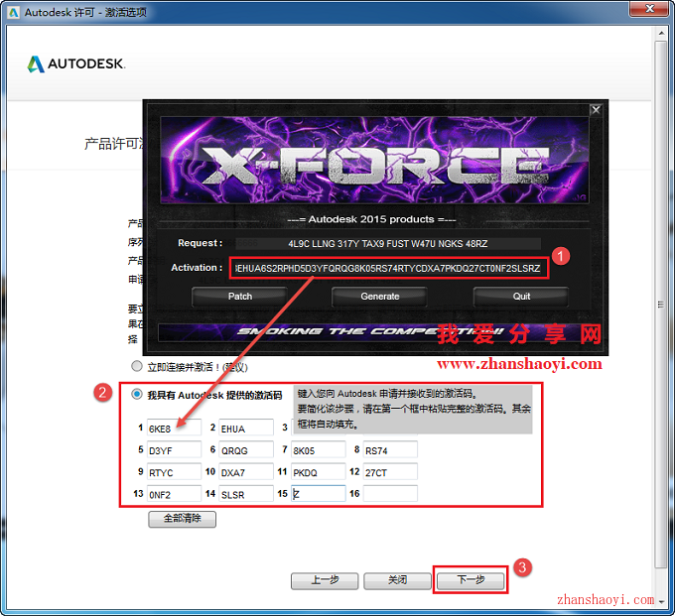Click the Autodesk icon in the title bar
675x616 pixels.
14,13
